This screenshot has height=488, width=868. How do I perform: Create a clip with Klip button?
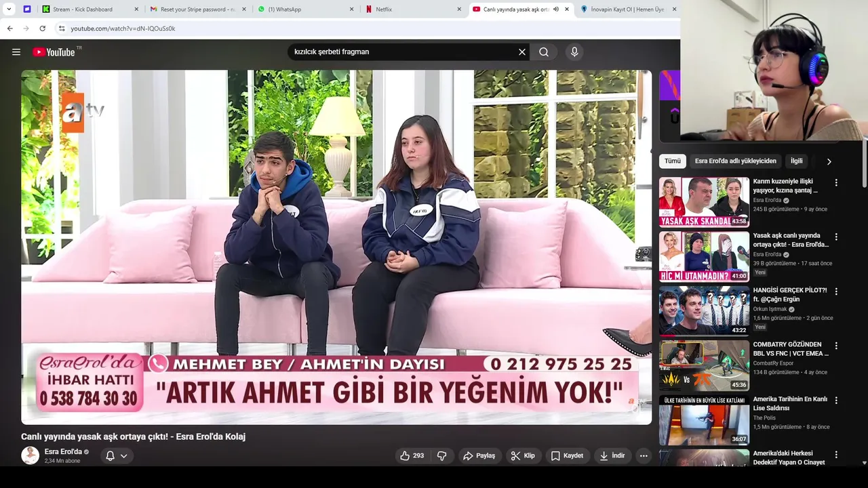(523, 456)
